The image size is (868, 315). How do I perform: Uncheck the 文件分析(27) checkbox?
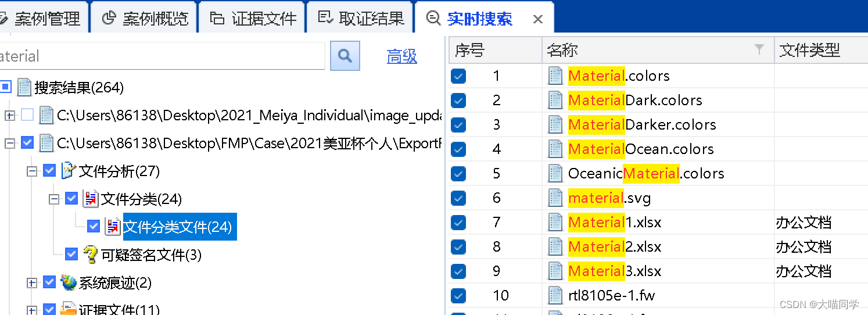(49, 170)
